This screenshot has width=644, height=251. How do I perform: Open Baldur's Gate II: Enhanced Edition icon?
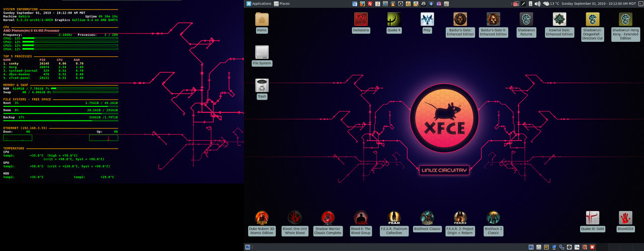tap(494, 25)
